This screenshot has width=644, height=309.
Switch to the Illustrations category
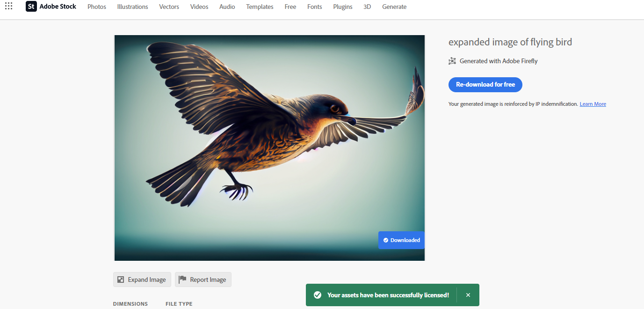132,7
